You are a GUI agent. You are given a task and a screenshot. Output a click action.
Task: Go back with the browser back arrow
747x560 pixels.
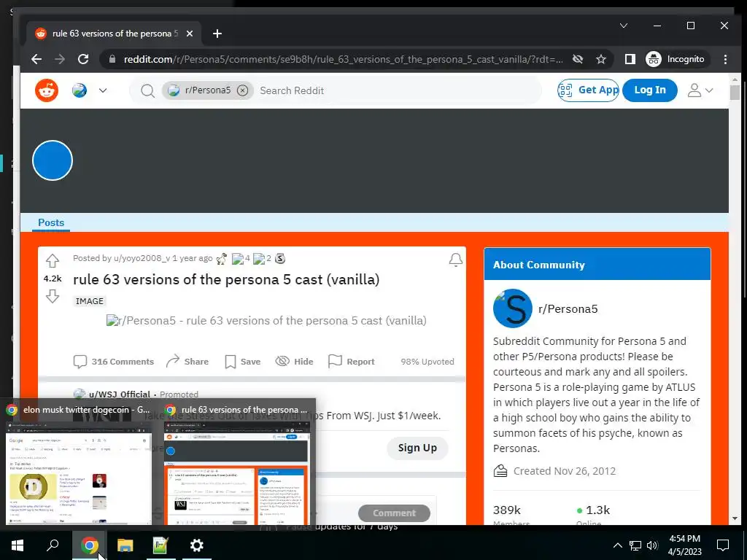[36, 59]
